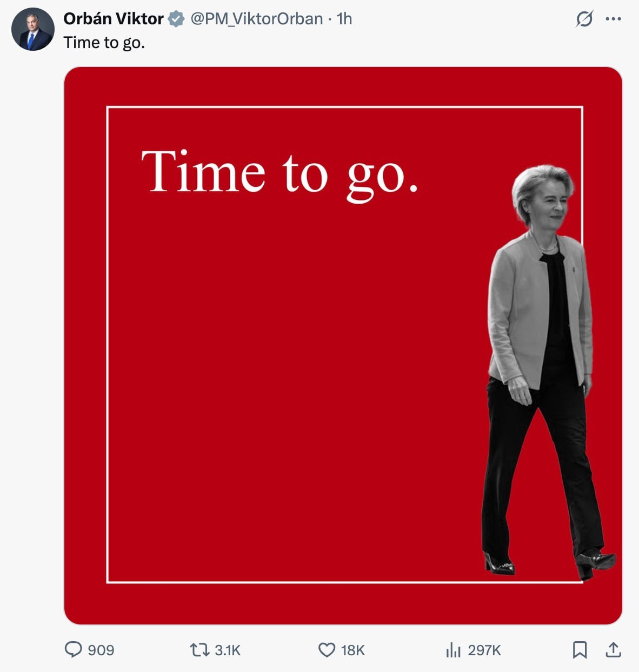Viewport: 639px width, 672px height.
Task: Open post analytics via bar-chart icon
Action: pos(453,650)
